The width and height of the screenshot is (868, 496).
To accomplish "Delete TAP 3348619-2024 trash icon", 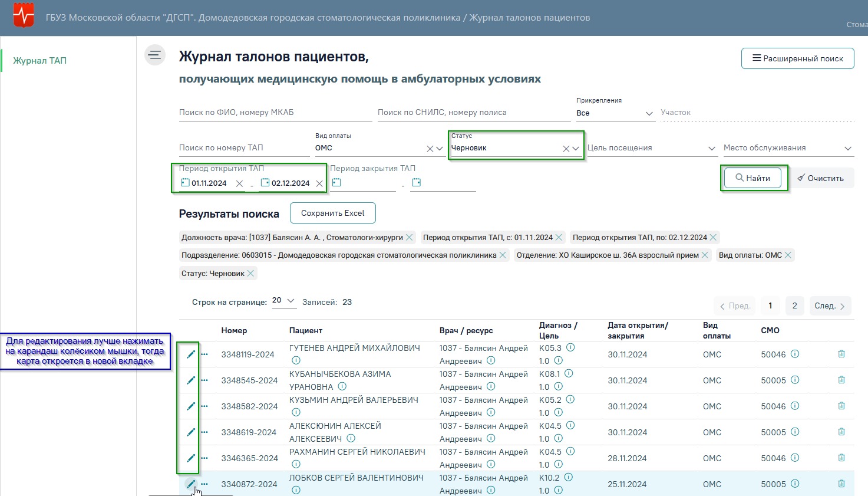I will 841,432.
